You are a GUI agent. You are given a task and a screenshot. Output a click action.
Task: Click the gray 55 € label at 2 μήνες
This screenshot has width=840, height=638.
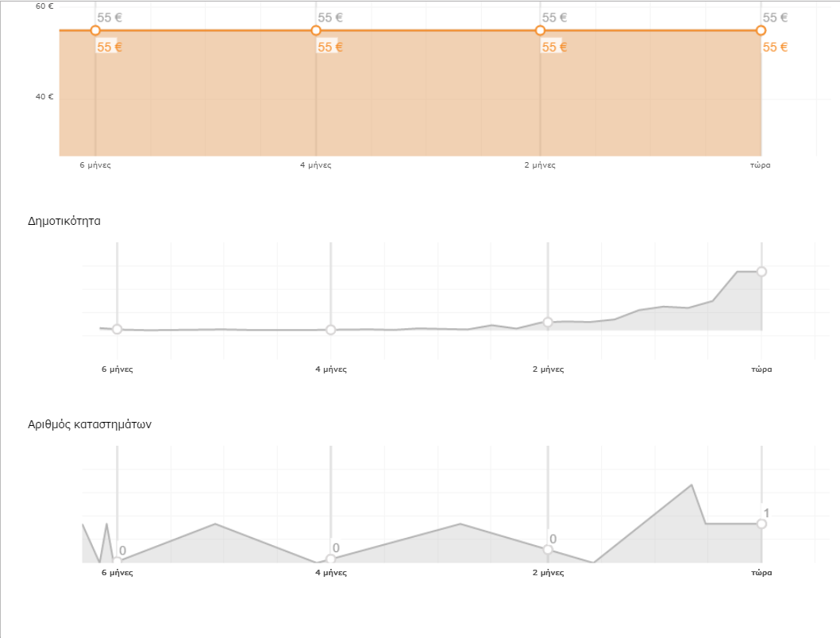coord(554,17)
